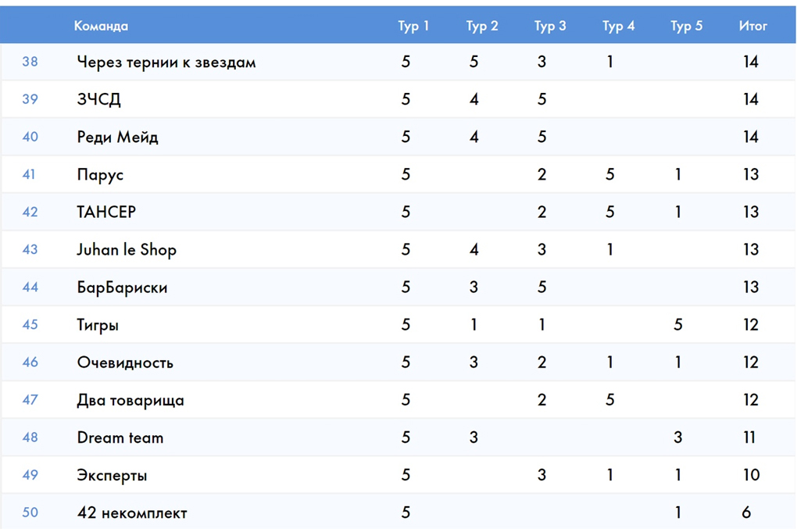Image resolution: width=797 pixels, height=532 pixels.
Task: Open the БарБариски team entry
Action: coord(122,287)
